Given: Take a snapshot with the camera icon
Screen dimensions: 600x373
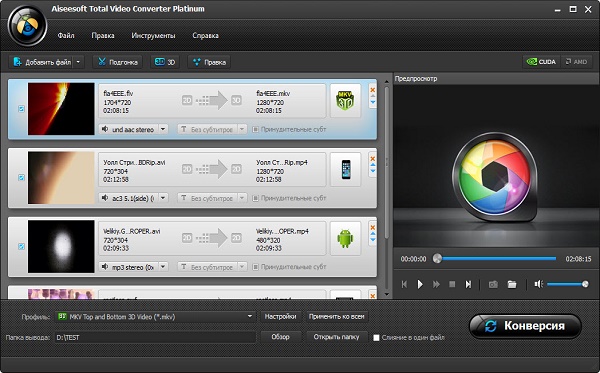Looking at the screenshot, I should (x=493, y=284).
